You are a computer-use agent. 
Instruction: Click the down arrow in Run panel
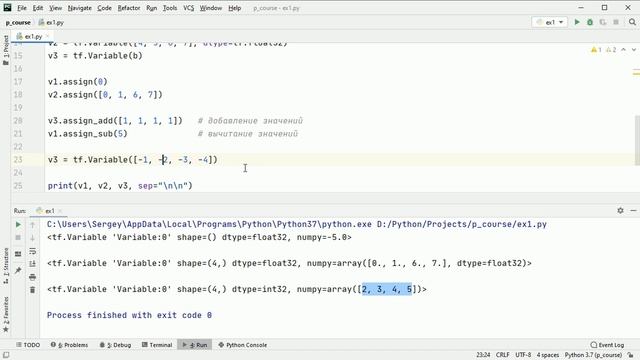tap(33, 238)
